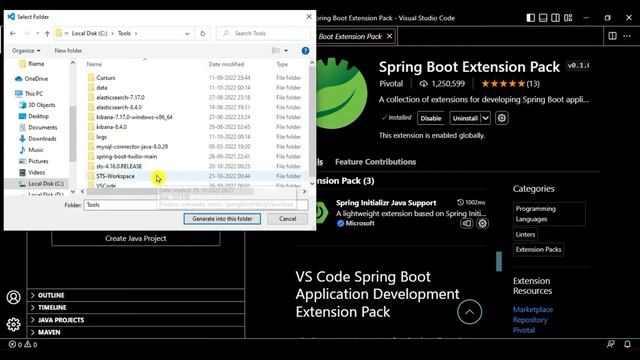Select spring-boot-twilio-main folder
The width and height of the screenshot is (640, 360).
[x=127, y=156]
